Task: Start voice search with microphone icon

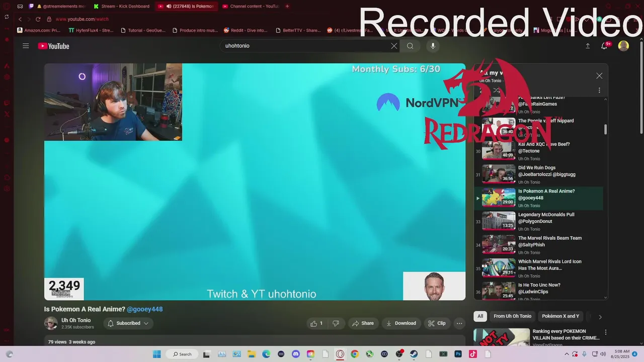Action: tap(433, 46)
